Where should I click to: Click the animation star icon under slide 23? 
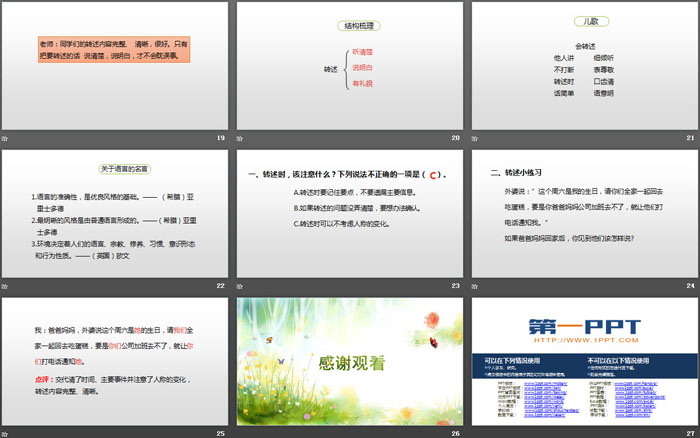point(240,285)
